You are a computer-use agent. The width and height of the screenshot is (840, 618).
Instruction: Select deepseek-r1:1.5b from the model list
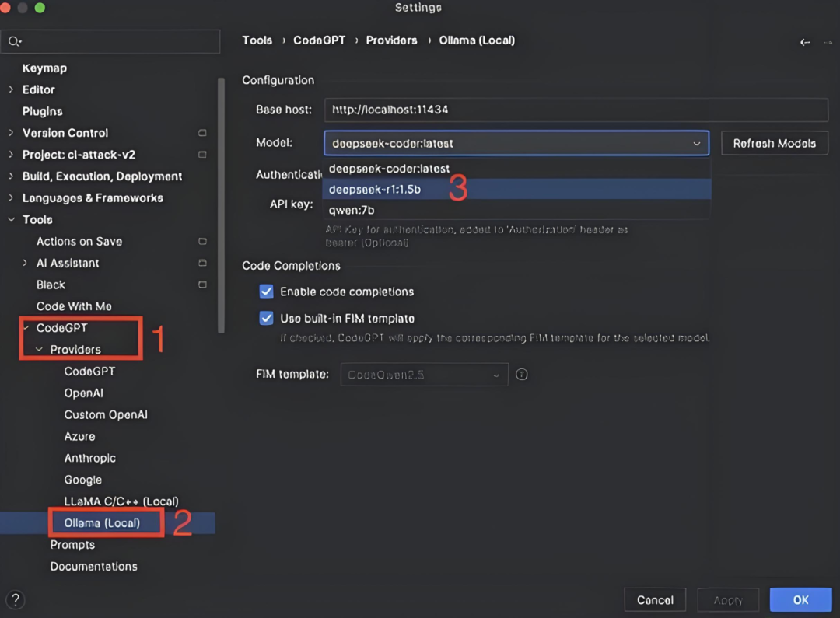pyautogui.click(x=516, y=189)
